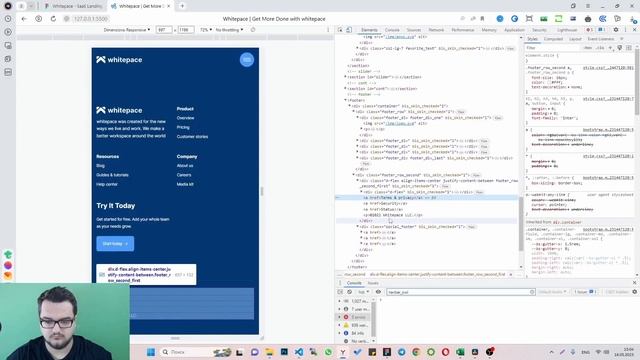Open Visual Studio Code from the taskbar
Viewport: 640px width, 360px height.
pyautogui.click(x=299, y=352)
